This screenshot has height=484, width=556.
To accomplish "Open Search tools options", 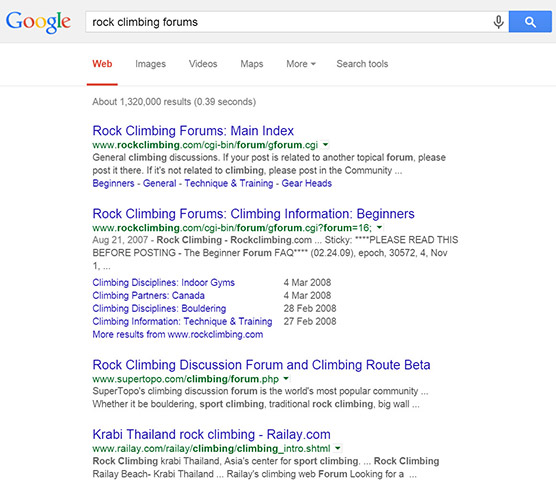I will pos(362,64).
